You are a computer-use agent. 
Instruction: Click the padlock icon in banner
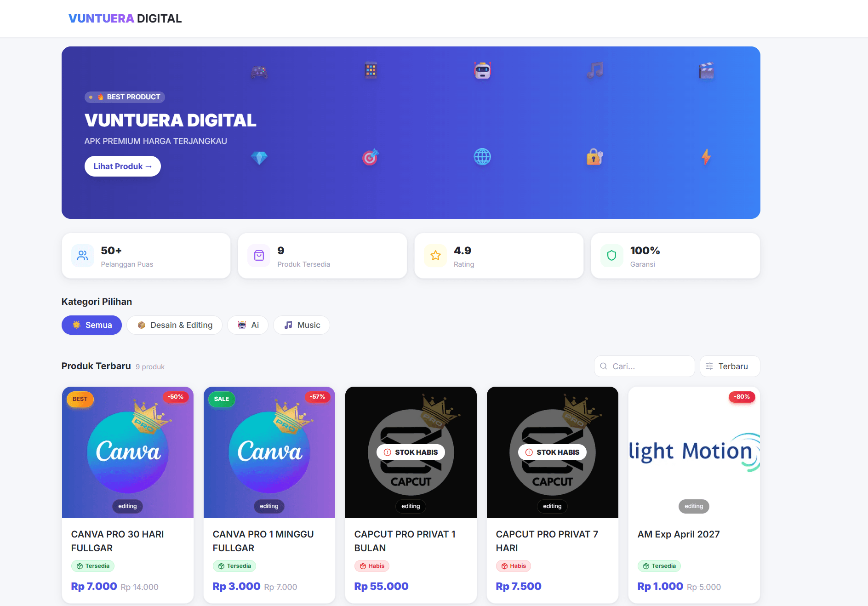point(595,157)
